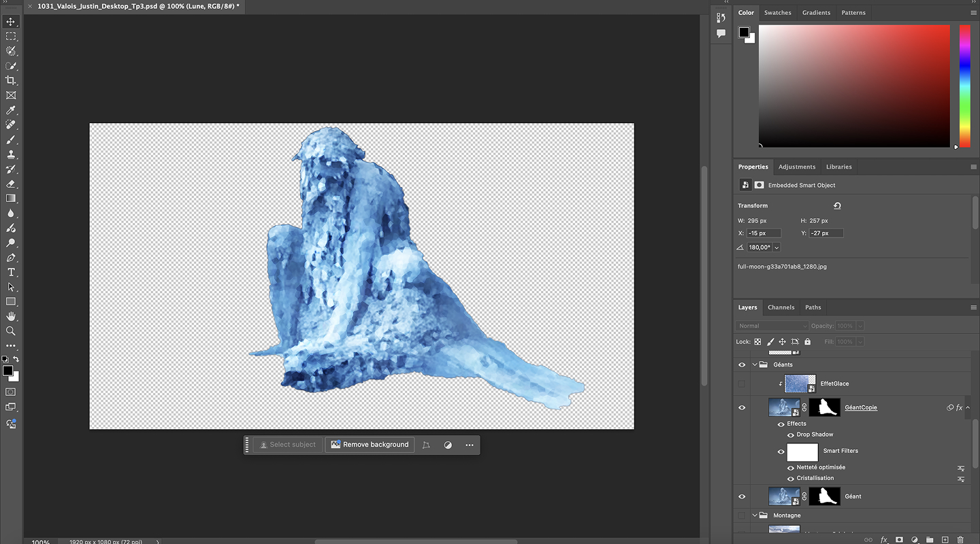This screenshot has width=980, height=544.
Task: Select the Horizontal Type tool
Action: (11, 272)
